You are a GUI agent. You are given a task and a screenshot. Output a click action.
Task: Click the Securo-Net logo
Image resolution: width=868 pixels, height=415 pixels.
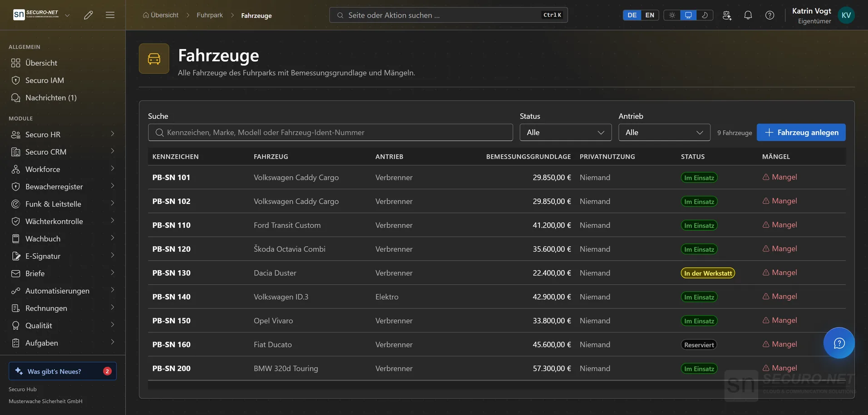(36, 15)
